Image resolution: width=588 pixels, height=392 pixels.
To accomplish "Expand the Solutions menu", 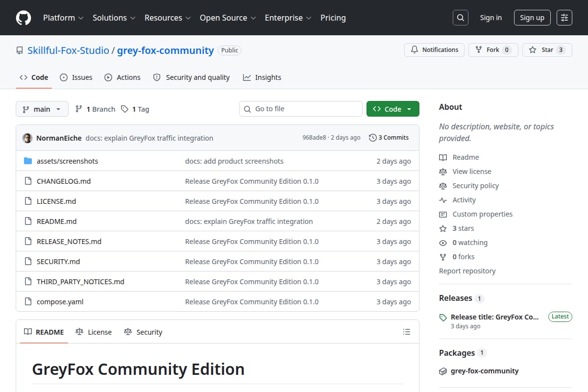I will point(114,18).
